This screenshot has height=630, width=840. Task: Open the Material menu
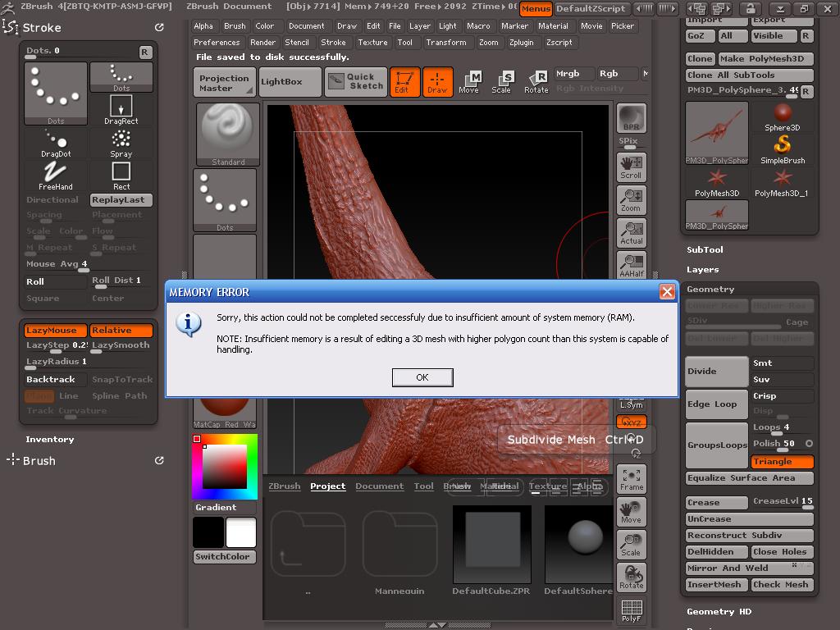coord(553,25)
